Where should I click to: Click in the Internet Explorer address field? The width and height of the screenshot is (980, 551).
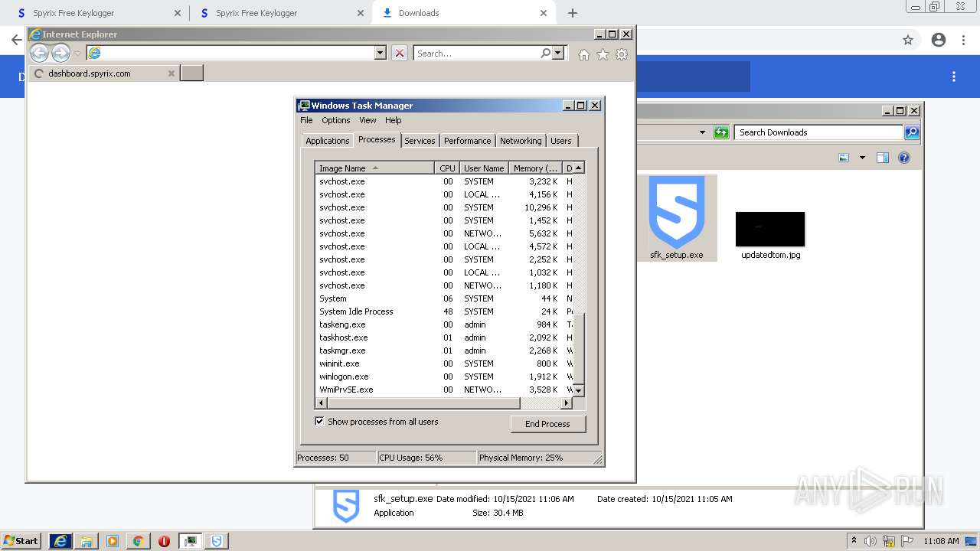point(237,53)
